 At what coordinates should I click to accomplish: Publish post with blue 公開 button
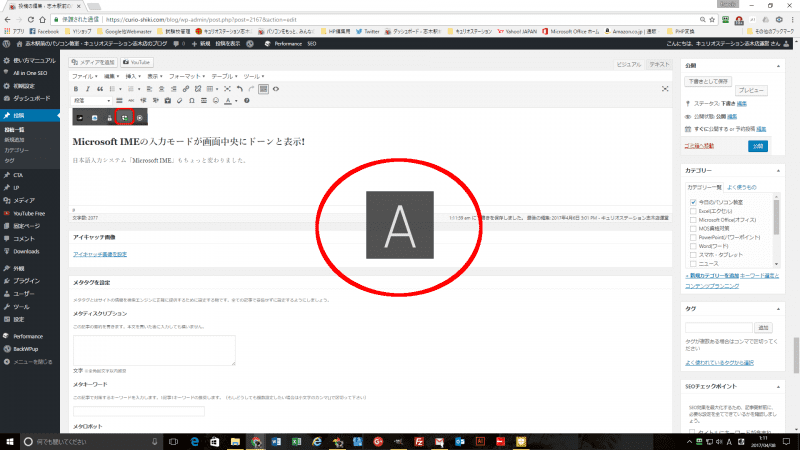click(x=758, y=146)
